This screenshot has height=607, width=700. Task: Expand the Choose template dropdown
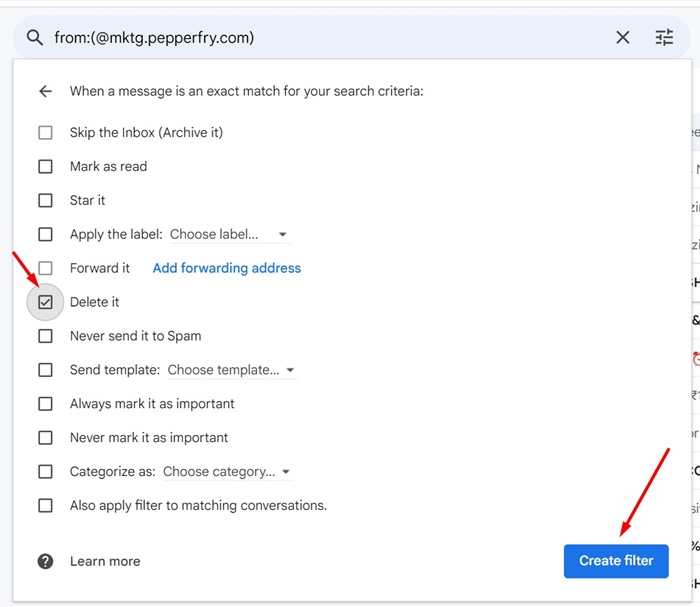click(x=232, y=370)
